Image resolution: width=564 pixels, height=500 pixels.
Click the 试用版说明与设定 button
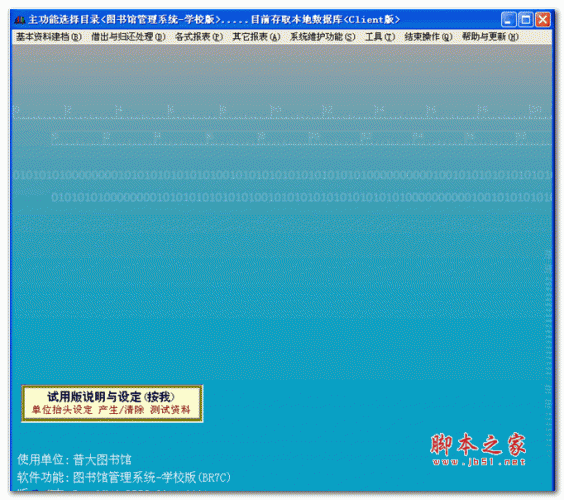[112, 403]
